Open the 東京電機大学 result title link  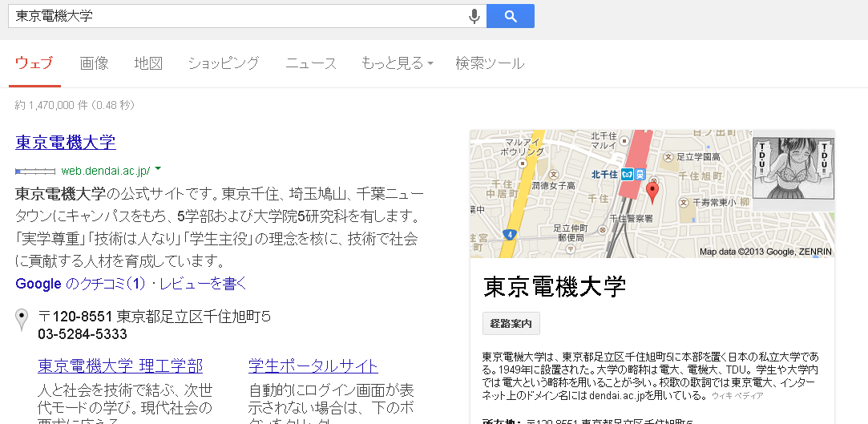(x=66, y=143)
